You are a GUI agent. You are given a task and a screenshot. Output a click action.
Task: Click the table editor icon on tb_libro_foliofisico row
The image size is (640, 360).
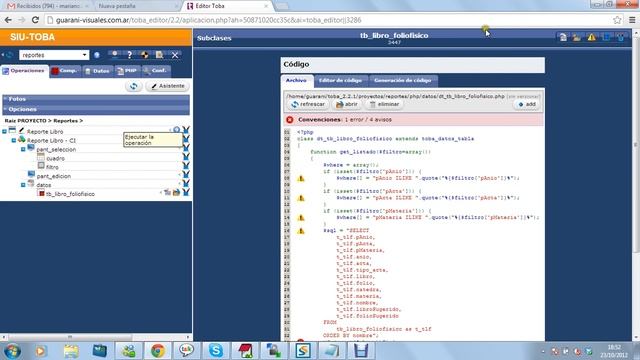(167, 192)
